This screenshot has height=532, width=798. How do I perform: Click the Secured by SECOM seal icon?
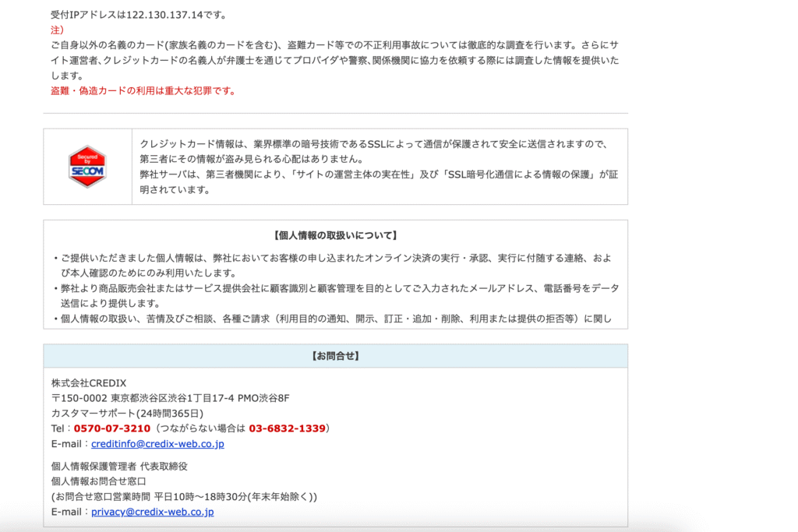(87, 167)
